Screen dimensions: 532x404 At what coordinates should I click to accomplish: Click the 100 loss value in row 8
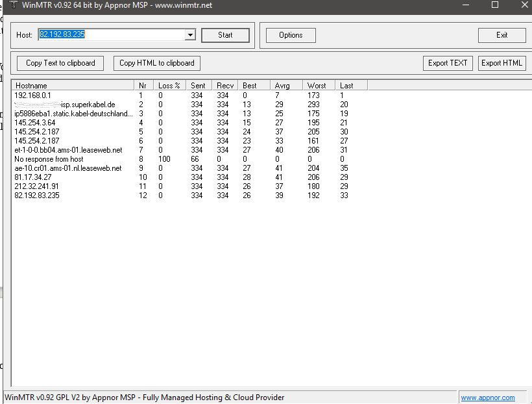[164, 159]
